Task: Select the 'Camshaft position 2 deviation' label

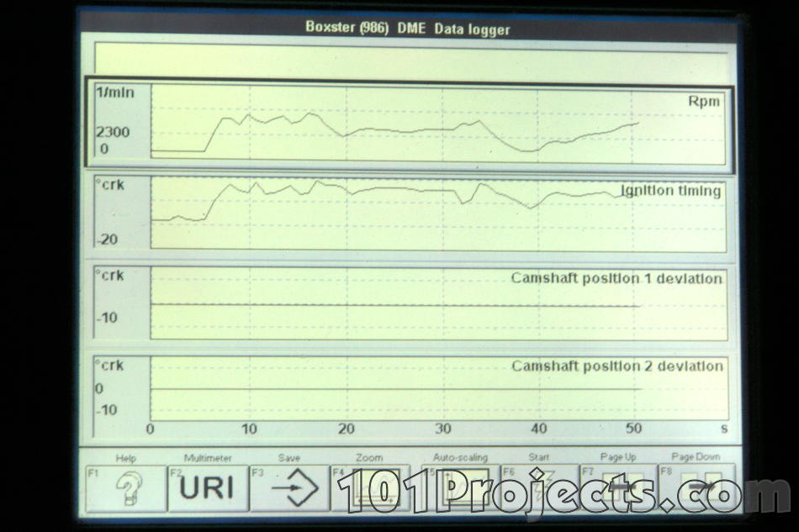Action: coord(617,366)
